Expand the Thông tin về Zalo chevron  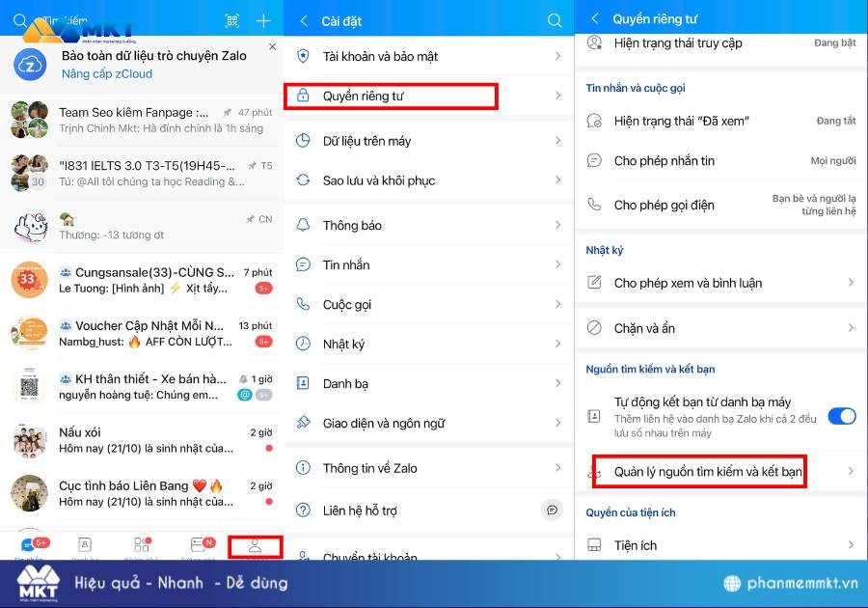pos(557,468)
